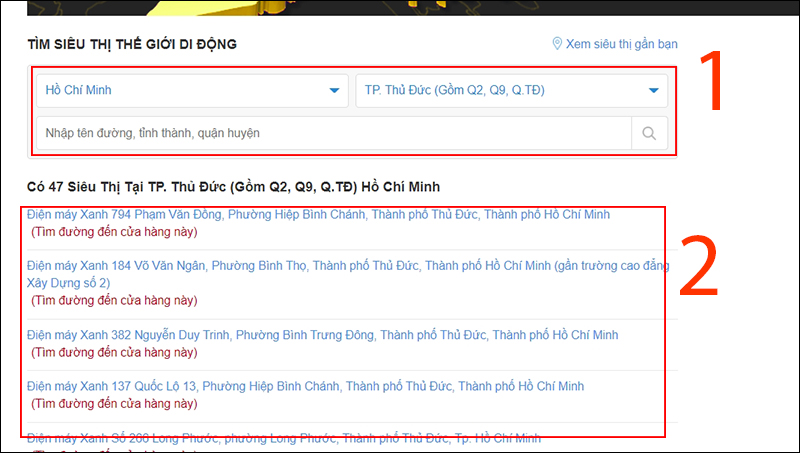Viewport: 800px width, 453px height.
Task: Click the street name search input field
Action: [x=334, y=133]
